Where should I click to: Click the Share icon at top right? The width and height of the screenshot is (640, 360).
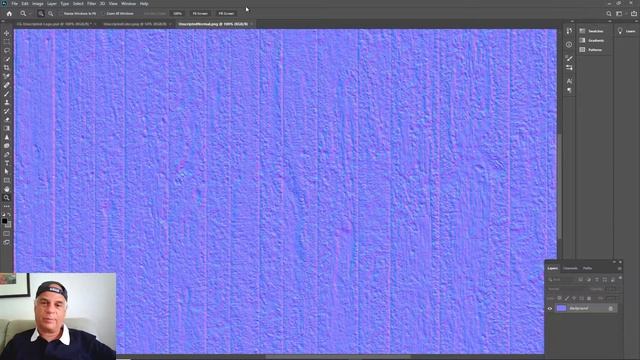634,13
